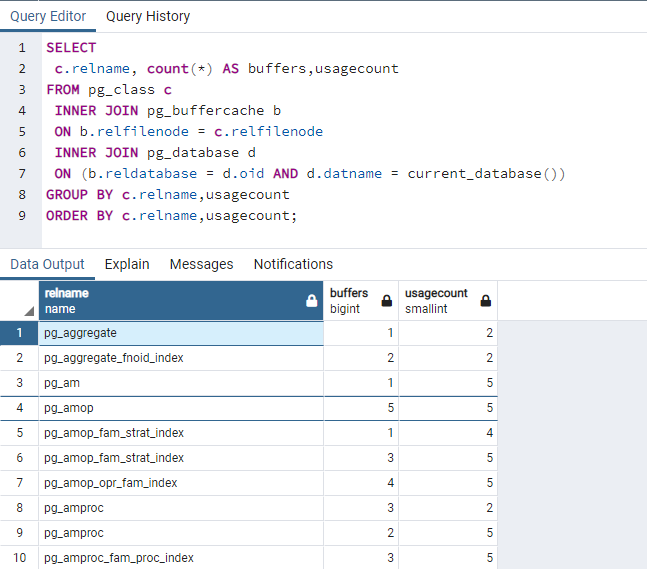Open the Query Editor tab
This screenshot has height=569, width=647.
point(48,16)
